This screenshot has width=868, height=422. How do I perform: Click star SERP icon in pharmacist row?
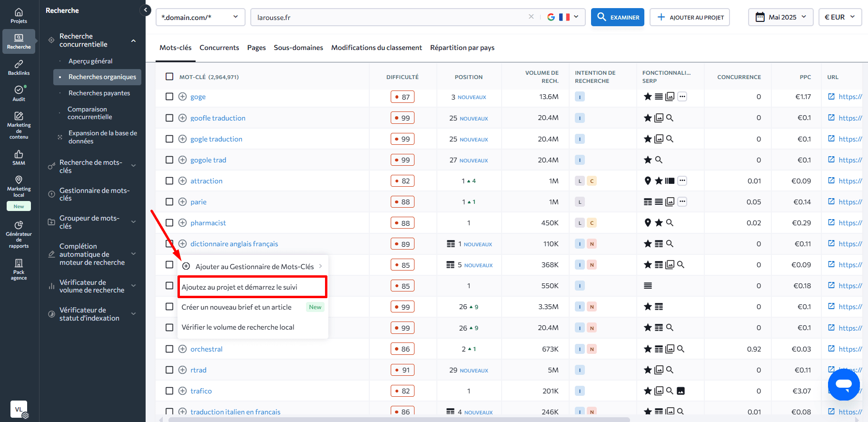659,223
